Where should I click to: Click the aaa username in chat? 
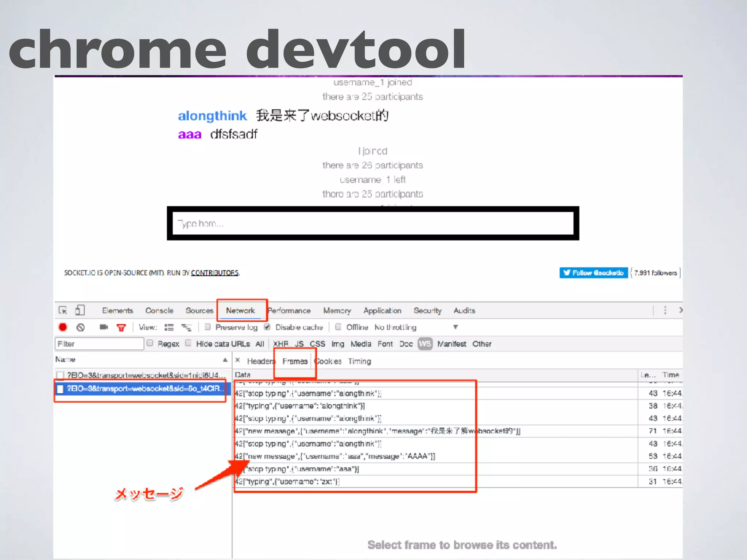(x=190, y=135)
